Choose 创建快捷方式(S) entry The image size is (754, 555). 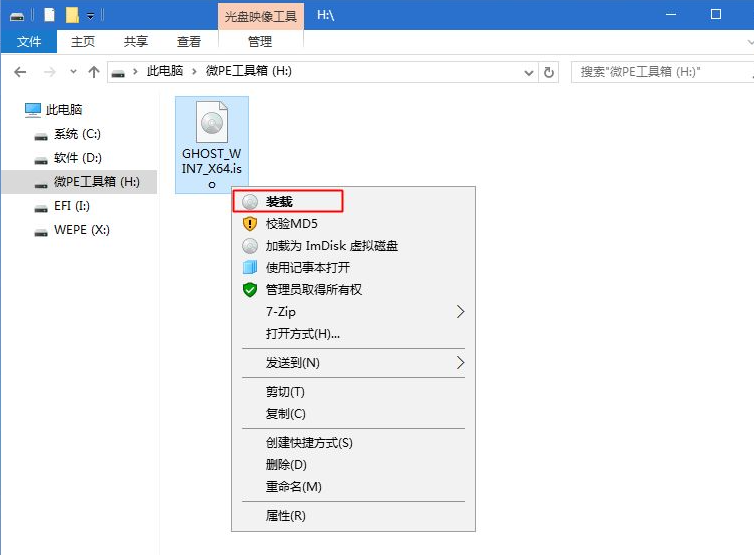point(353,442)
